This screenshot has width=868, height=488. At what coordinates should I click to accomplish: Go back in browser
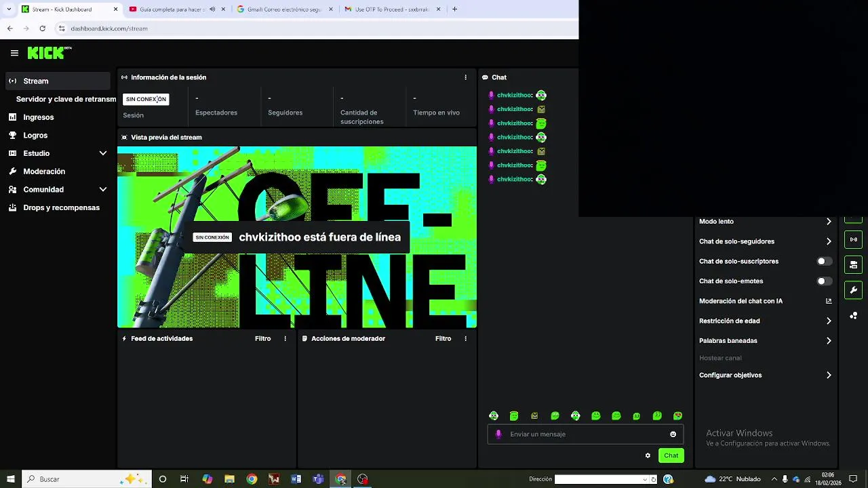click(9, 28)
